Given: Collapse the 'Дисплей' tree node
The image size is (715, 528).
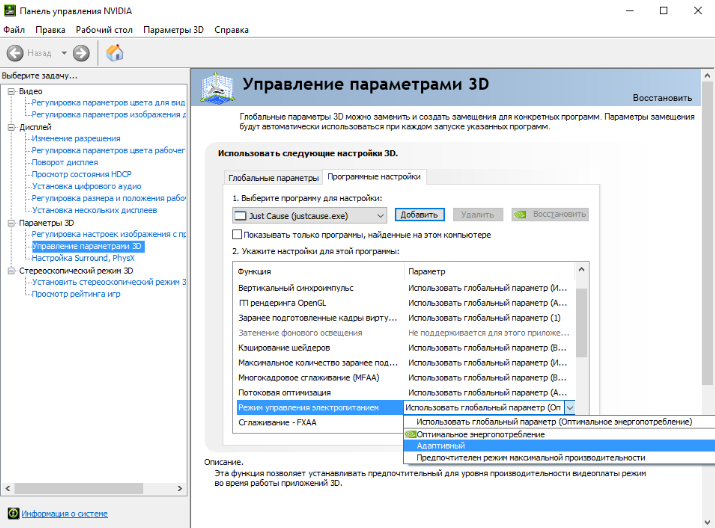Looking at the screenshot, I should point(10,128).
